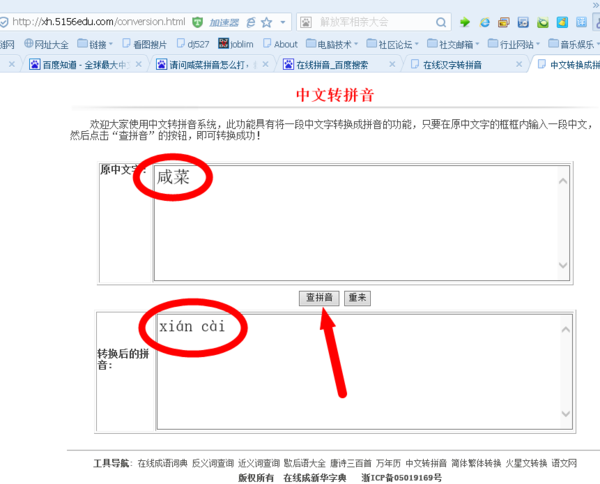Expand the 音乐娱乐 bookmark folder

[x=574, y=44]
